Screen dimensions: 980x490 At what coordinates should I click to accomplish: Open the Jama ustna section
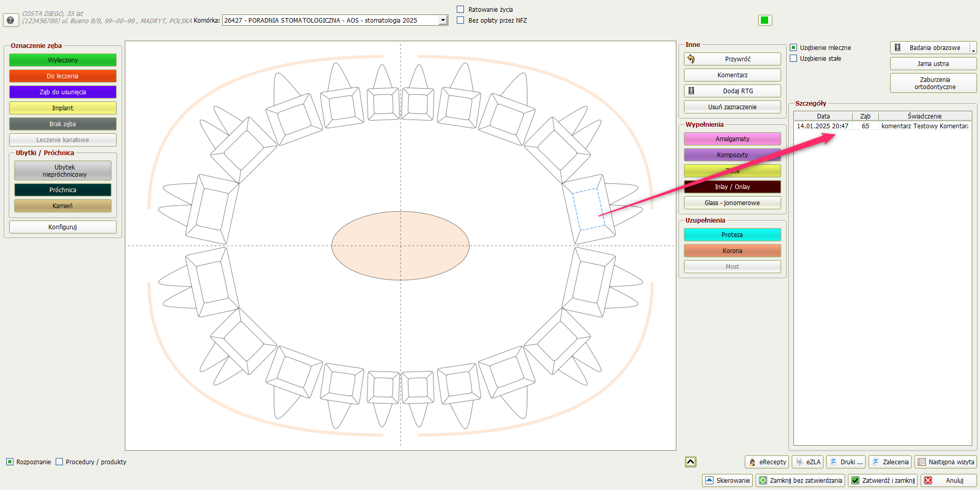(933, 64)
